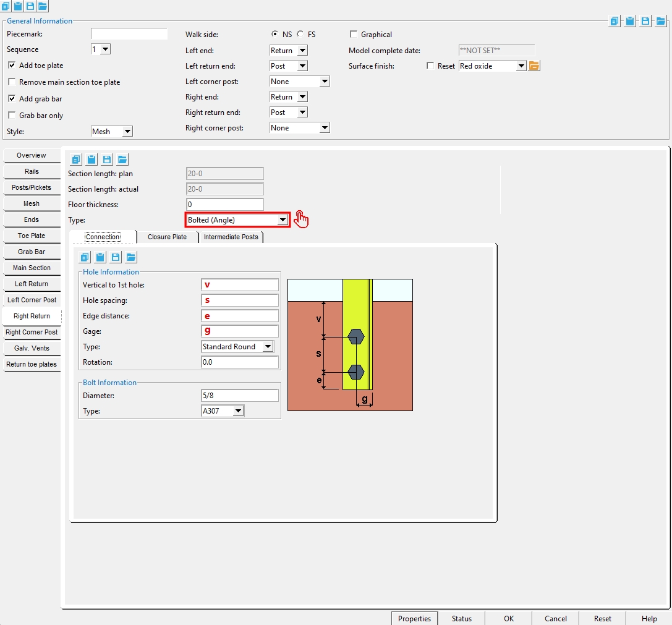The image size is (672, 625).
Task: Copy the Connection tab settings above Hole Information
Action: pos(85,257)
